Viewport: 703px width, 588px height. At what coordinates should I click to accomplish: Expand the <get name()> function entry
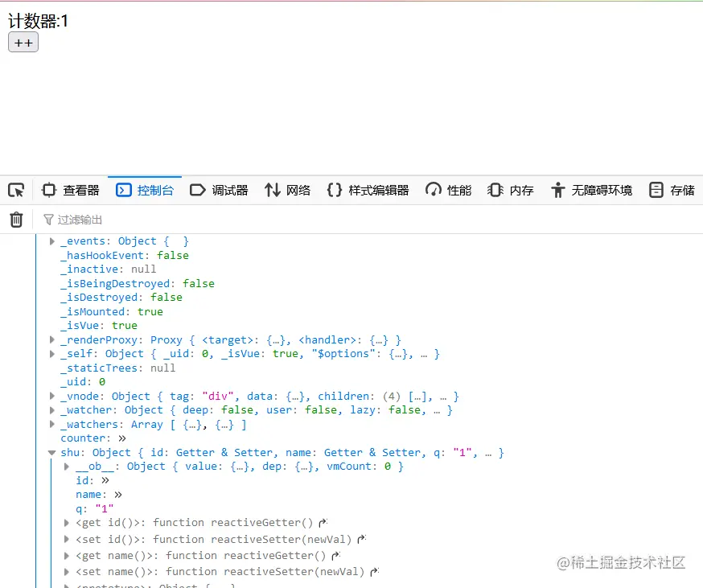tap(66, 556)
